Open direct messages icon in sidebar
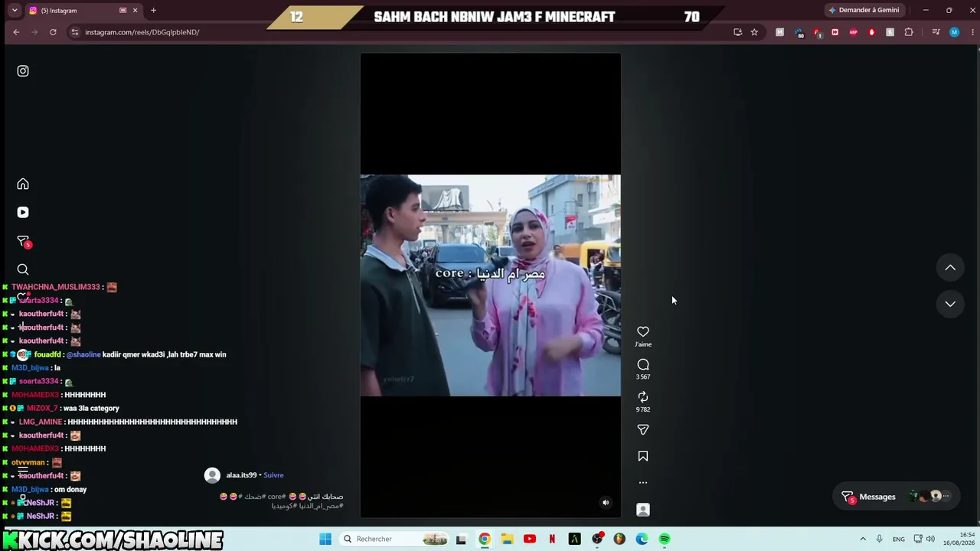Image resolution: width=980 pixels, height=551 pixels. click(x=23, y=241)
